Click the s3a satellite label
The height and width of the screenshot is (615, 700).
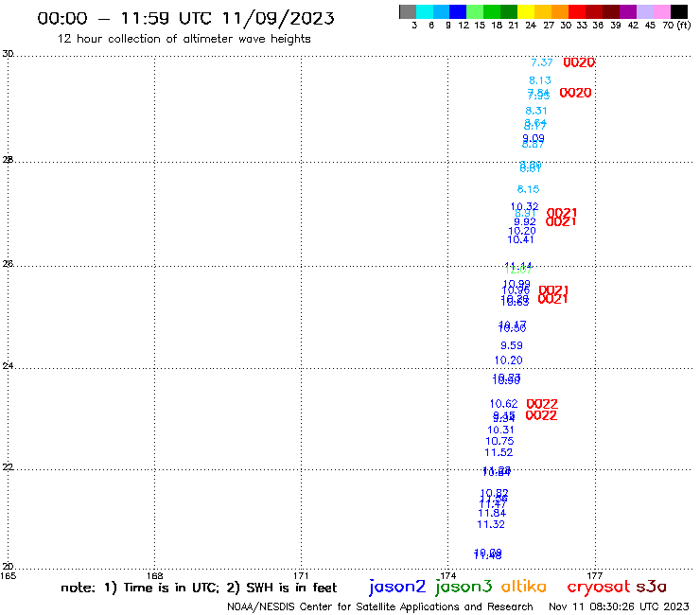point(651,587)
